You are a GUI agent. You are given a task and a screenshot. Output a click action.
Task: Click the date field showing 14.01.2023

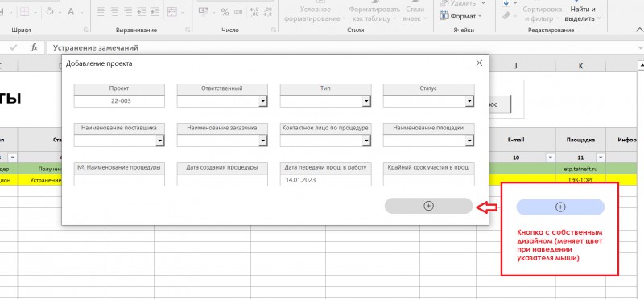[326, 180]
